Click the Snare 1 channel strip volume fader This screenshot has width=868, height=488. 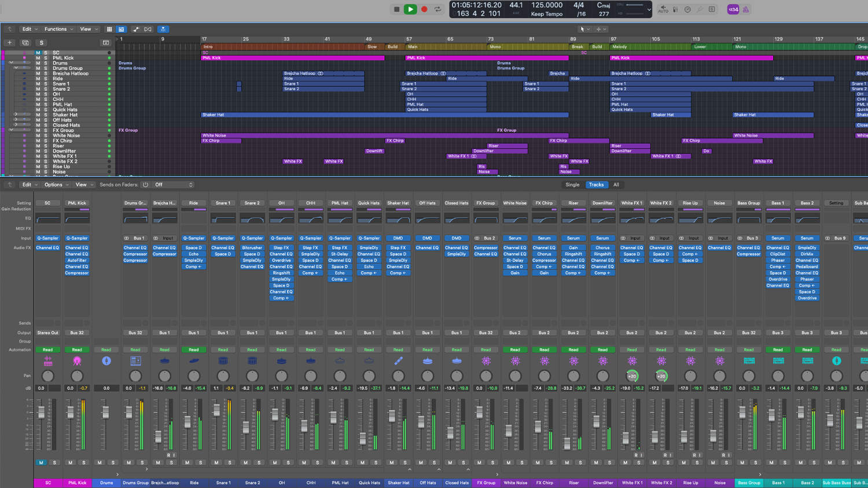point(216,410)
